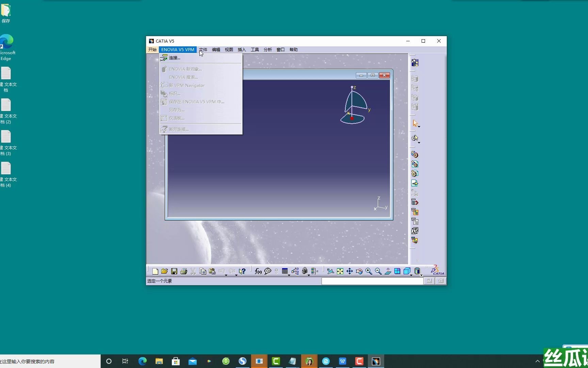Screen dimensions: 588x368
Task: Click the Normal View icon
Action: click(x=388, y=271)
